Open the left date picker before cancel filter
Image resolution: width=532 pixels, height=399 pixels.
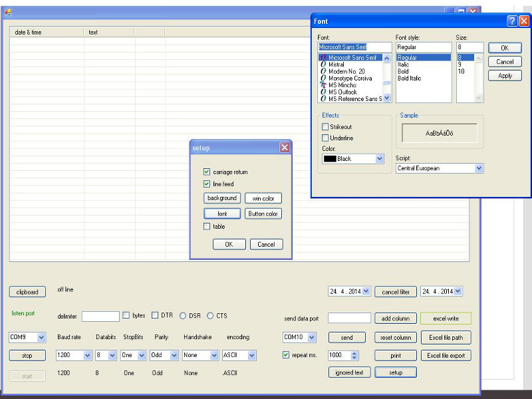[x=366, y=291]
